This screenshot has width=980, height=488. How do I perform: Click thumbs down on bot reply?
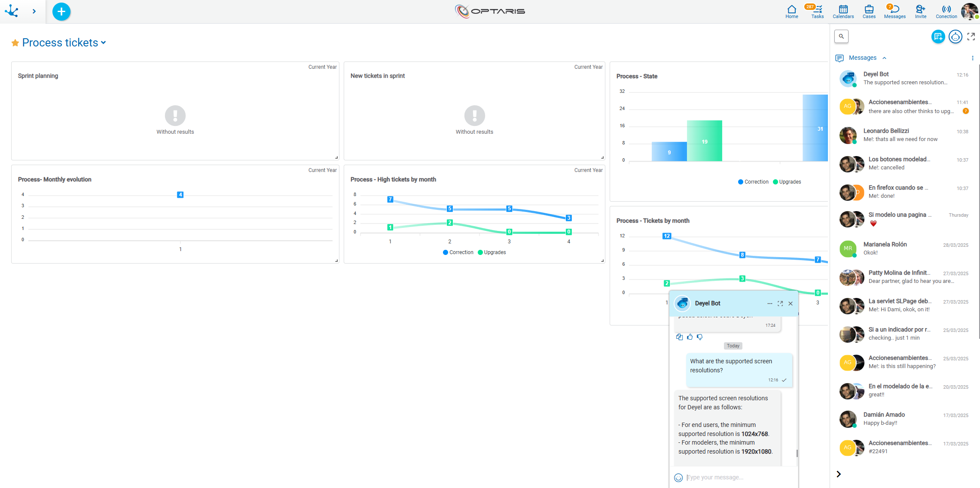[700, 337]
